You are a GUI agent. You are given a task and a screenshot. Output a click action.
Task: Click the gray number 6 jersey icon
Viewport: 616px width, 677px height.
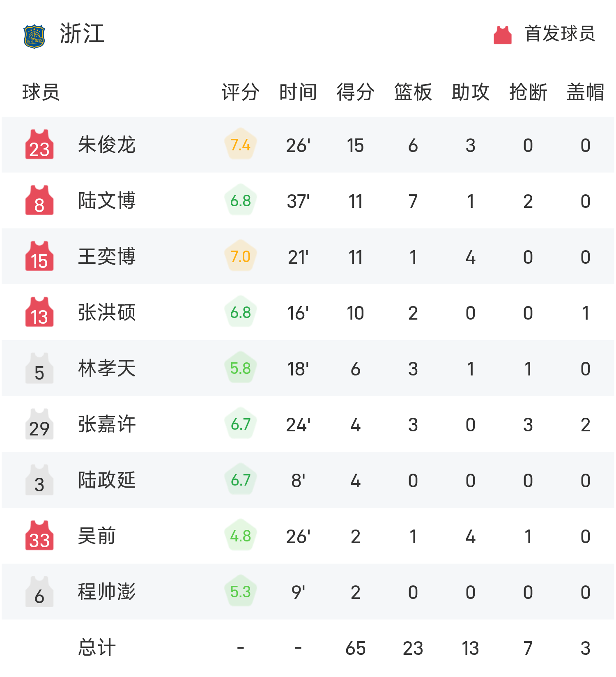[x=39, y=592]
